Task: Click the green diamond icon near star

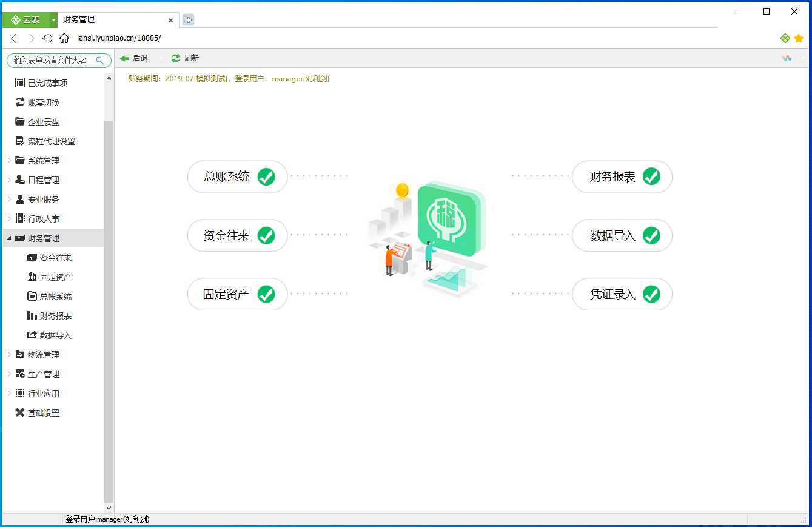Action: [x=785, y=38]
